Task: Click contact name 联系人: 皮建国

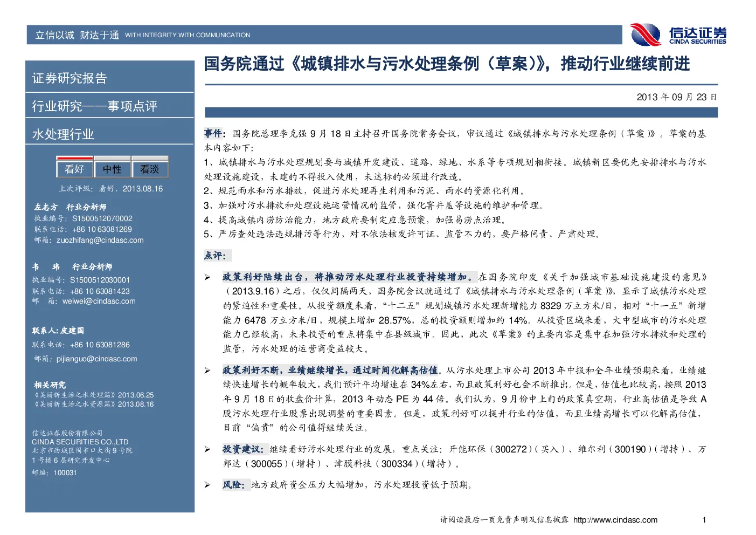Action: (x=58, y=331)
